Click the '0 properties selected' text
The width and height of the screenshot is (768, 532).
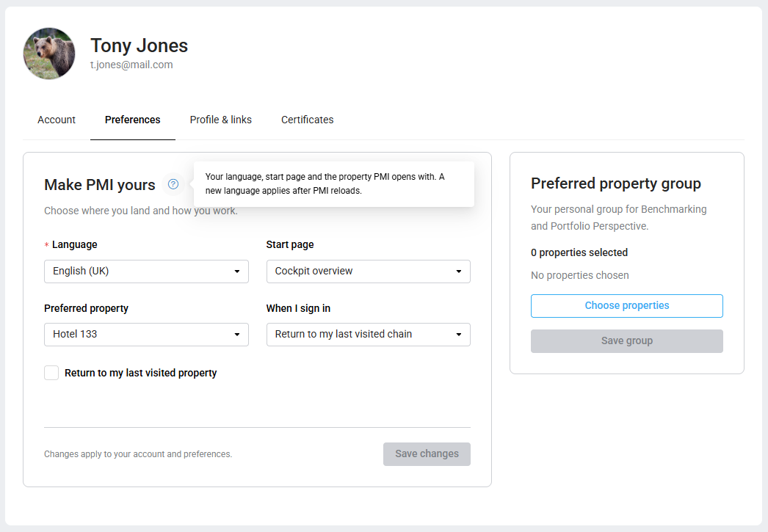(579, 252)
